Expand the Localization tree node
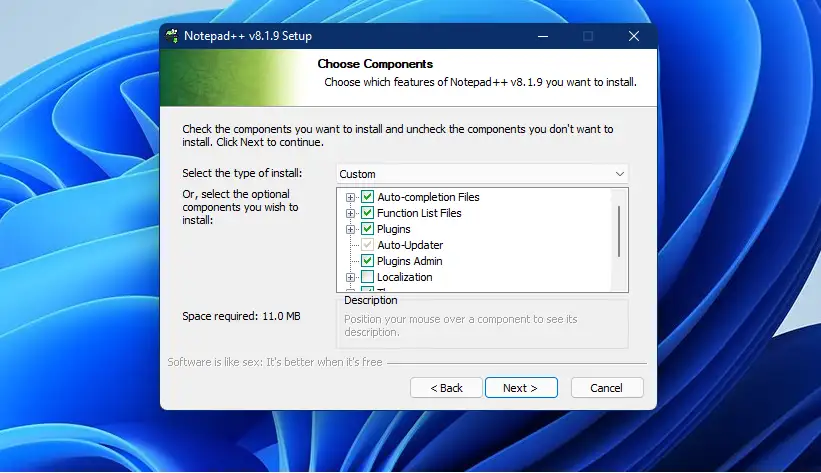 (350, 277)
